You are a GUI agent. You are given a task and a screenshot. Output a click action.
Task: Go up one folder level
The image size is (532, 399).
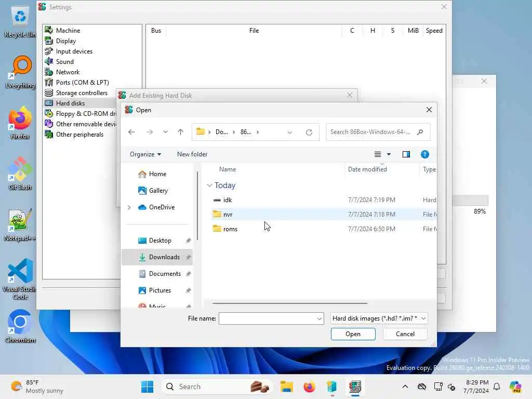(180, 132)
